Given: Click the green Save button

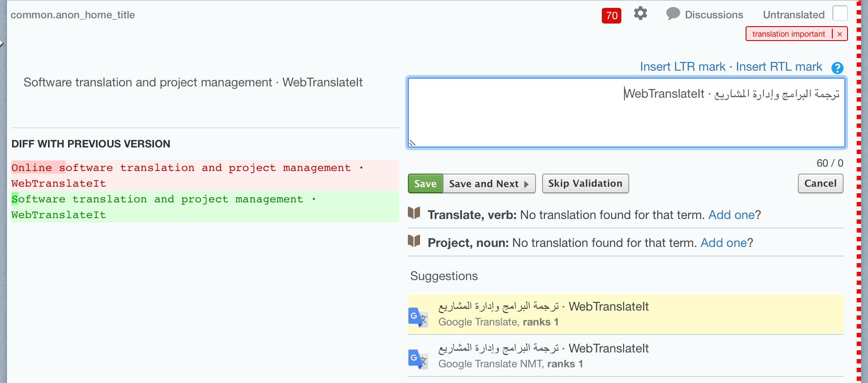Looking at the screenshot, I should point(425,184).
